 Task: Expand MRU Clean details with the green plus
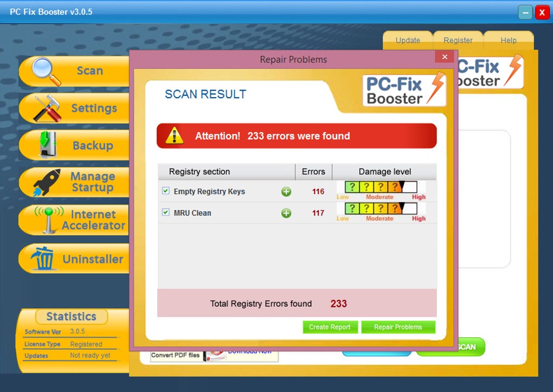[x=286, y=213]
